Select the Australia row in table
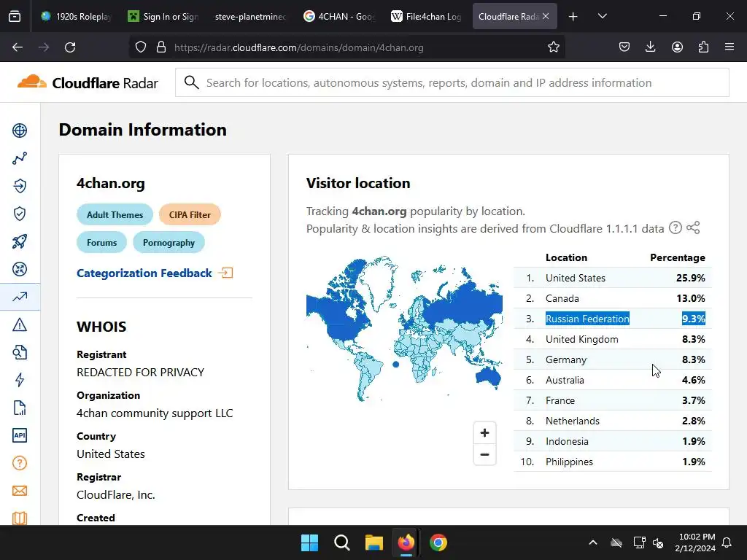The width and height of the screenshot is (747, 560). click(x=613, y=381)
